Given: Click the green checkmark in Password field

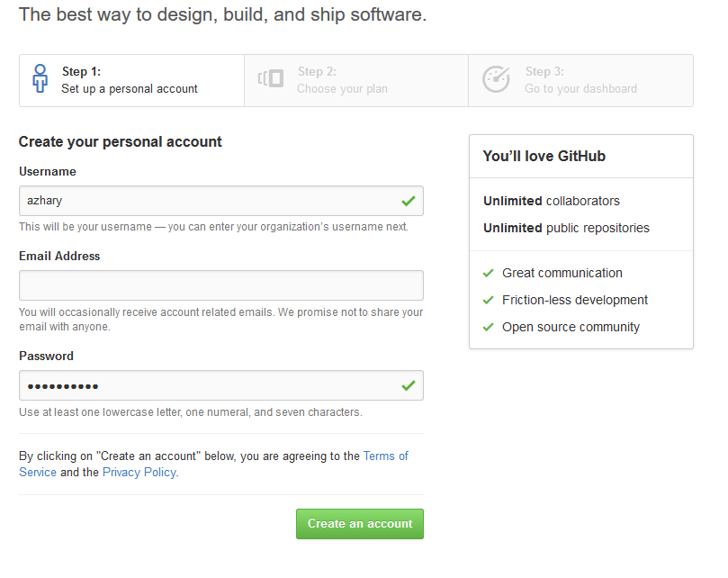Looking at the screenshot, I should pyautogui.click(x=409, y=385).
